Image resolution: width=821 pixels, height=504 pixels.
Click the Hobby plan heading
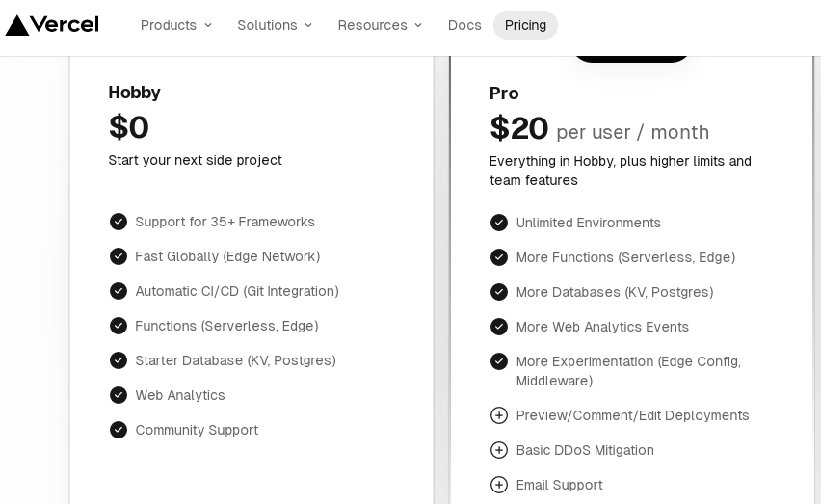(135, 93)
